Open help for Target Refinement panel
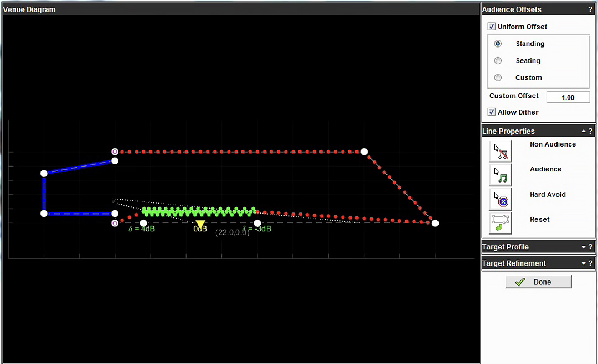This screenshot has height=364, width=598. (590, 263)
